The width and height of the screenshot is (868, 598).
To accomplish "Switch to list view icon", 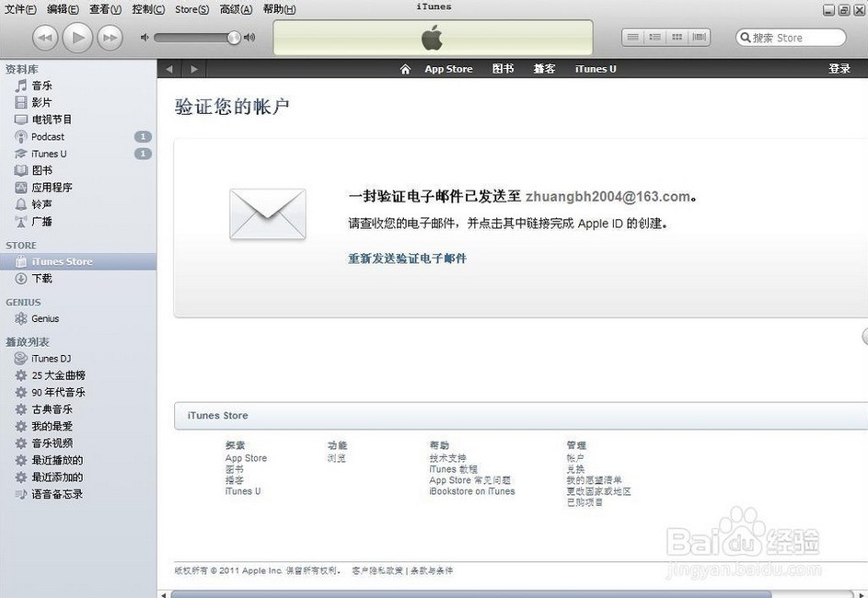I will coord(632,37).
